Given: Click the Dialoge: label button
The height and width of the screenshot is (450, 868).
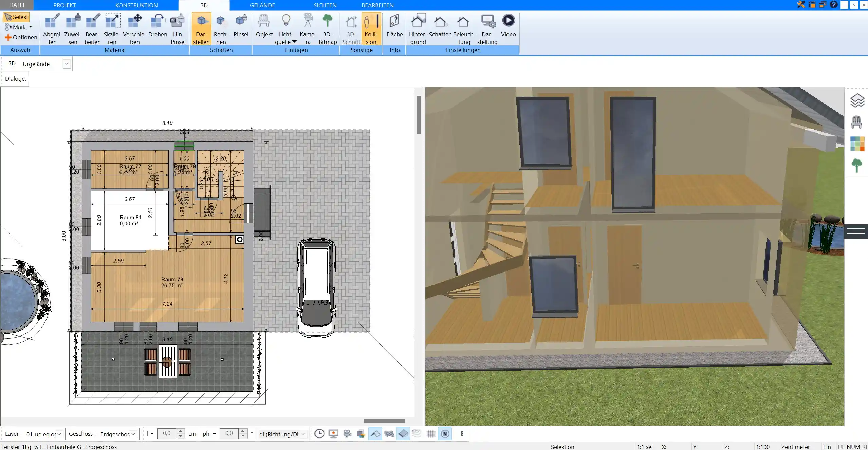Looking at the screenshot, I should click(15, 79).
